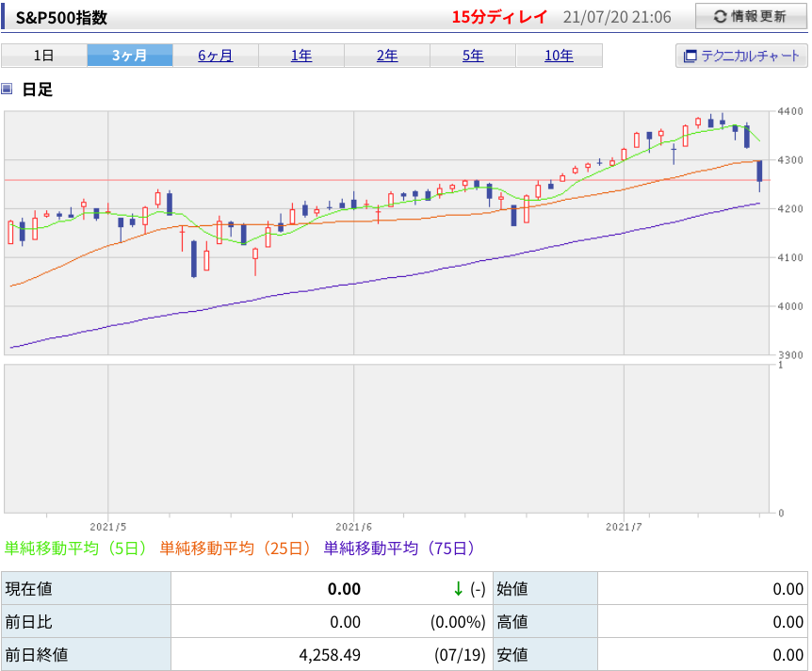Click the 4200 price axis label

(x=790, y=209)
